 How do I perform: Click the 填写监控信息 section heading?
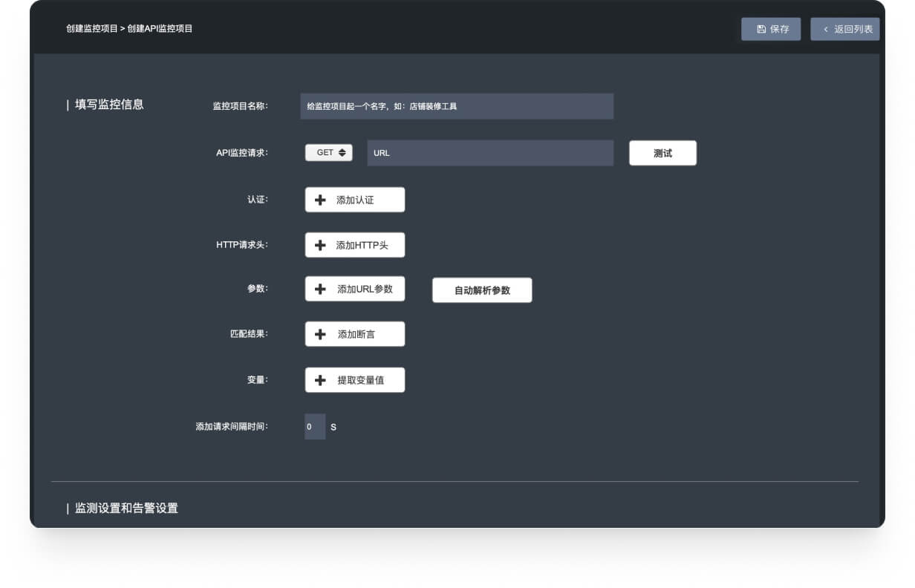(x=109, y=105)
